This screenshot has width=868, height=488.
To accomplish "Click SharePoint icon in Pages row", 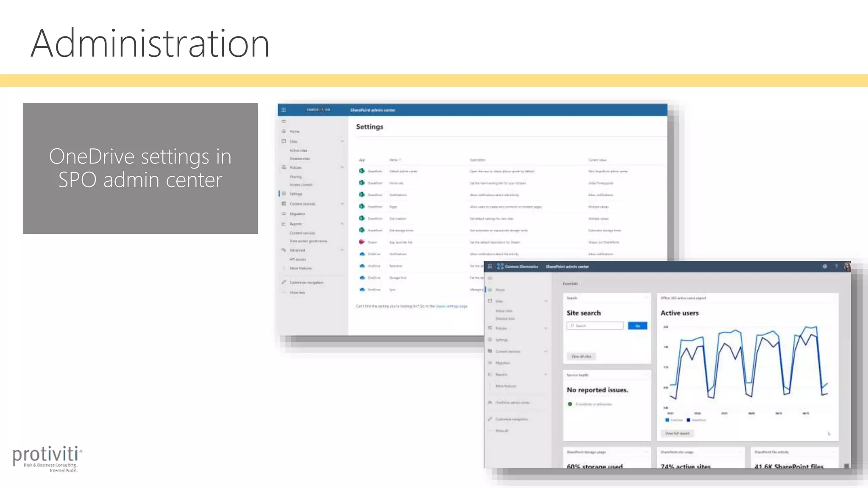I will click(x=362, y=207).
